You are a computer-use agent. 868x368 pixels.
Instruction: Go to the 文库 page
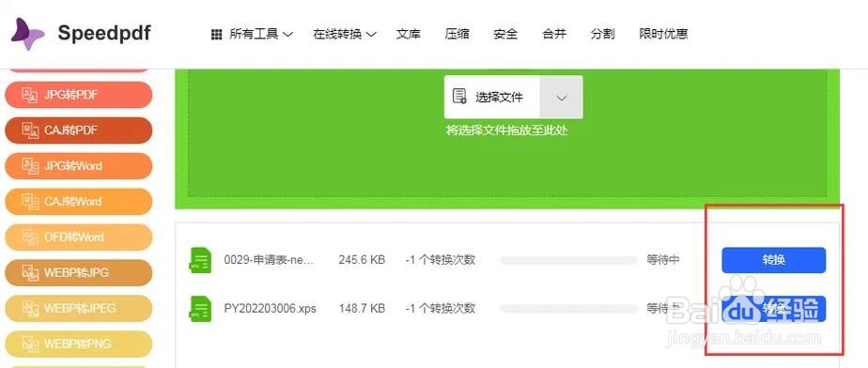pos(408,35)
